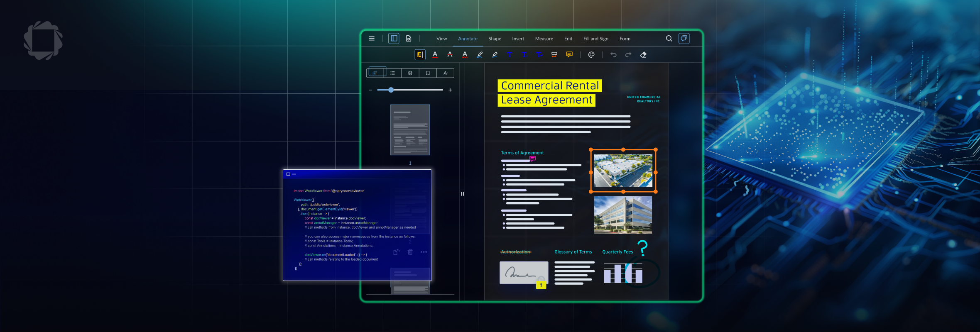Show the thumbnails panel tab
980x332 pixels.
point(375,73)
